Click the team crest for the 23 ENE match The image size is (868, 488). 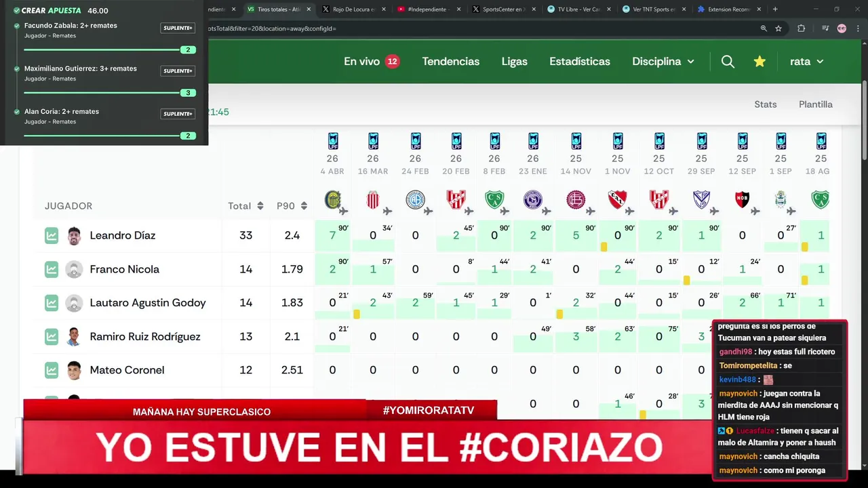point(533,199)
